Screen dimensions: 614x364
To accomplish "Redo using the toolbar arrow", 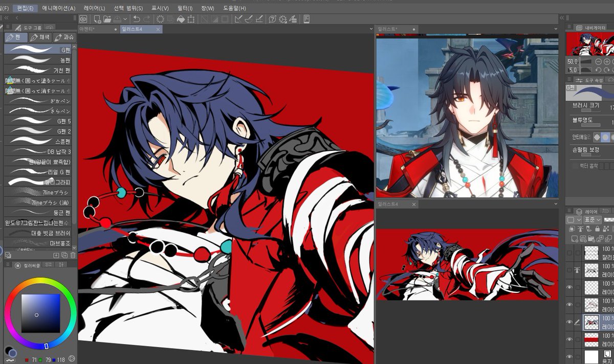I will point(147,19).
